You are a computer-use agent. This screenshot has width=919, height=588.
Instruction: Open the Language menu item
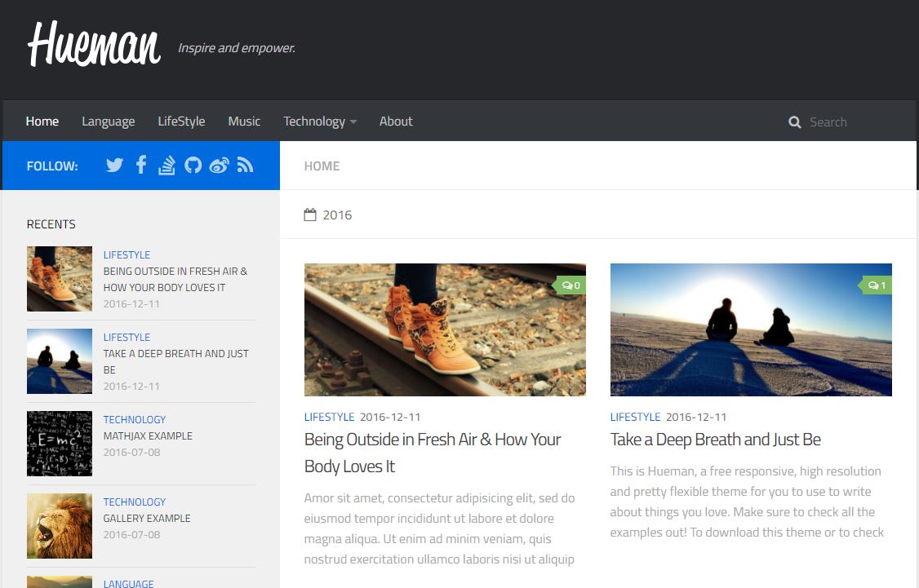pyautogui.click(x=108, y=122)
